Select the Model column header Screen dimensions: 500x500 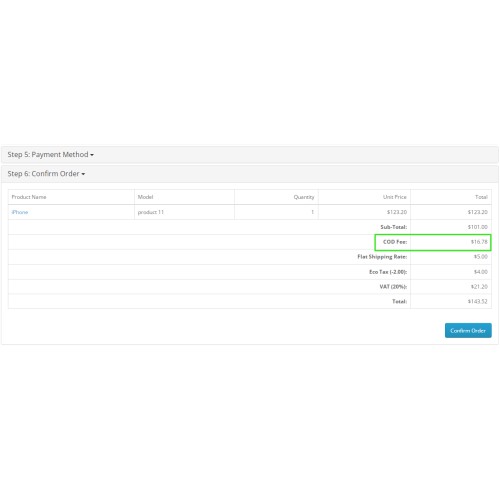(145, 197)
